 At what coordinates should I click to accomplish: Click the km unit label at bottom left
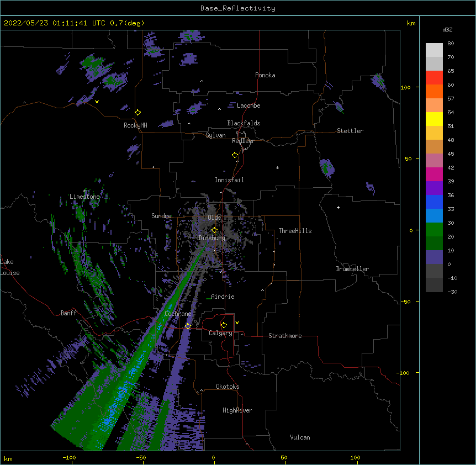pos(8,458)
